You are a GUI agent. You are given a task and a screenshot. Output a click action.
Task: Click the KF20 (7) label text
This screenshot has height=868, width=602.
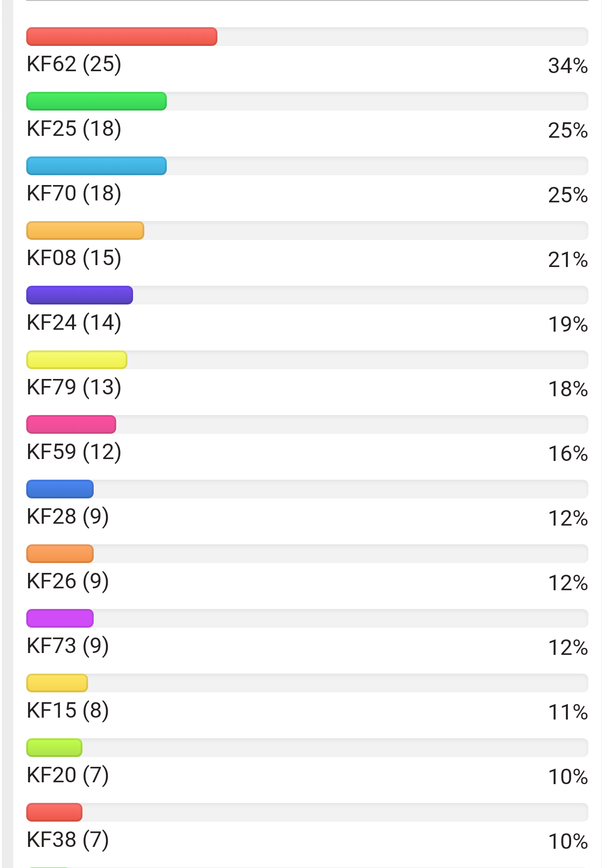point(68,775)
